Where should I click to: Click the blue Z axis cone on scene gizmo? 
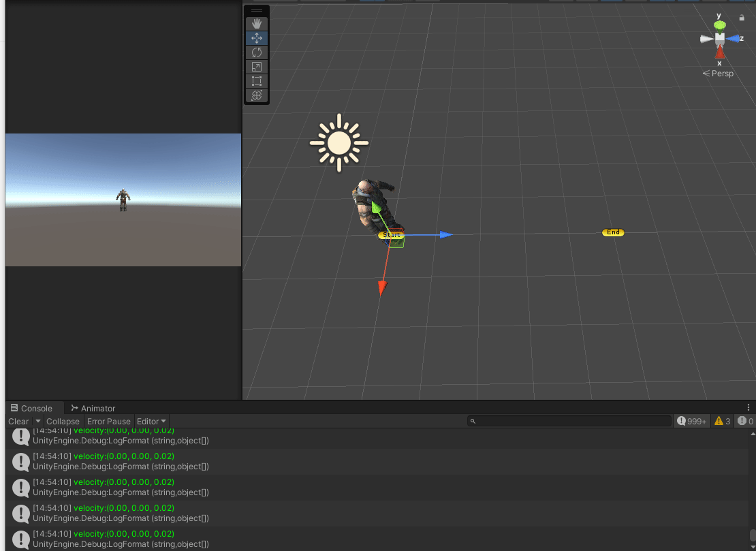tap(734, 38)
